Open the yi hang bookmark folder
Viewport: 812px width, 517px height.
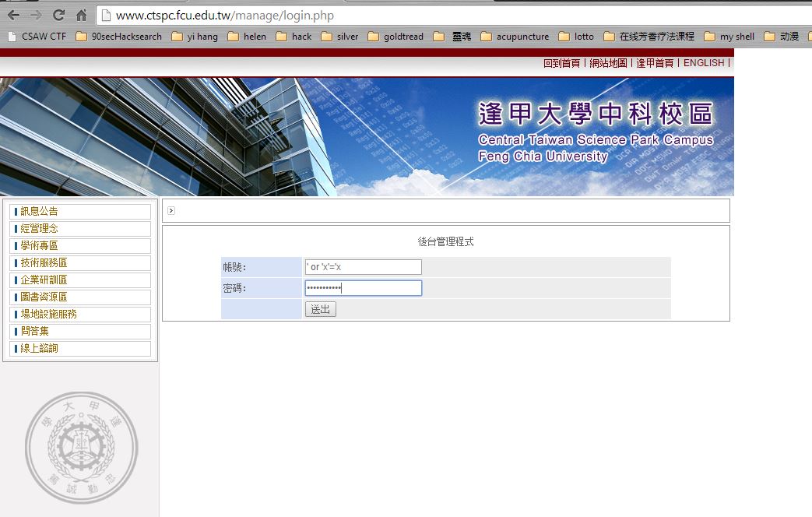point(195,37)
